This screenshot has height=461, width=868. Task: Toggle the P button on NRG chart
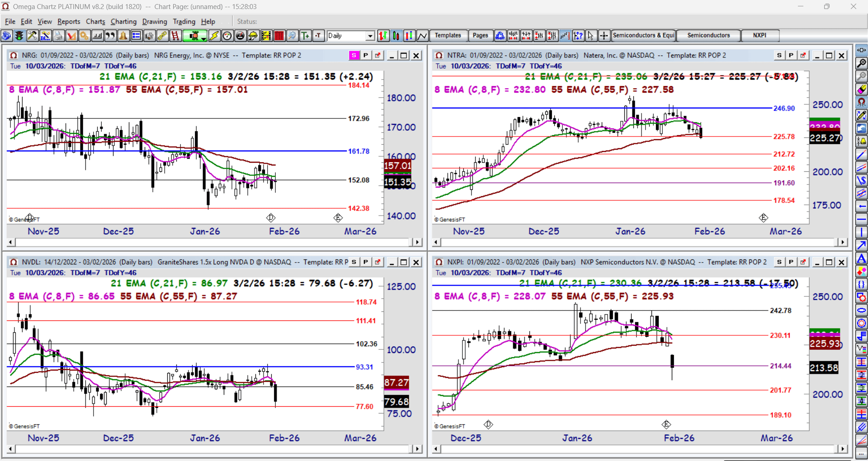366,56
